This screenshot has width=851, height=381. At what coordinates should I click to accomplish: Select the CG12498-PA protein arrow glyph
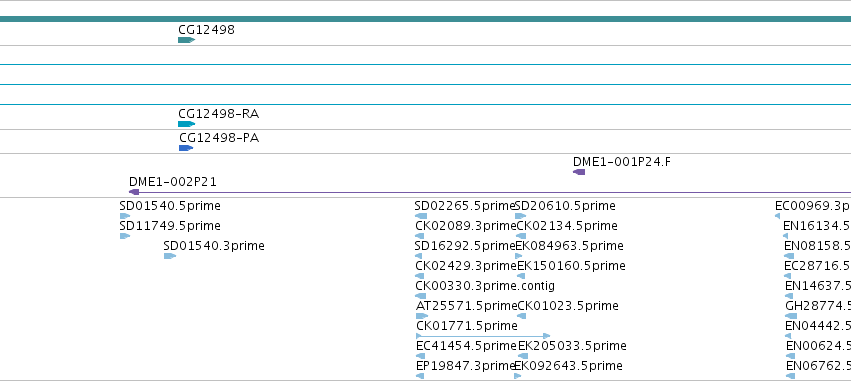tap(186, 148)
